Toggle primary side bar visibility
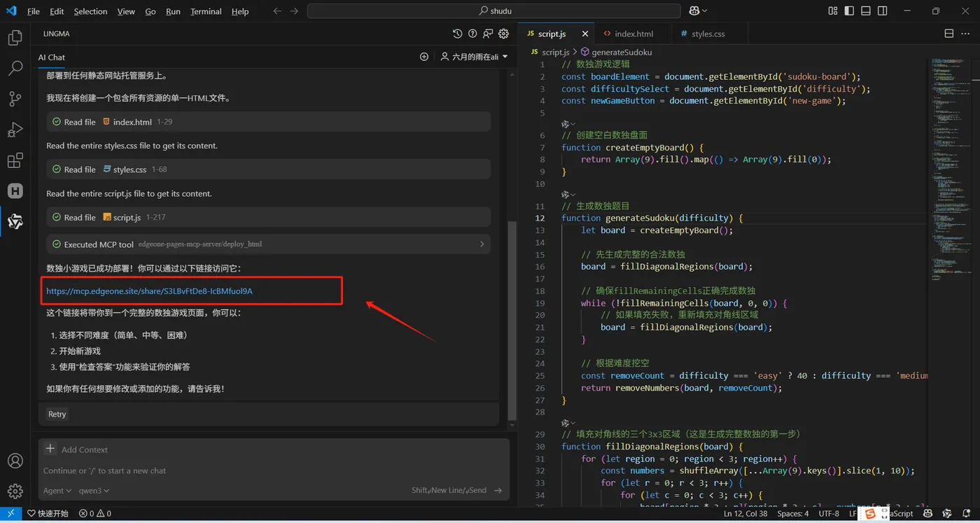The image size is (980, 523). (x=849, y=11)
